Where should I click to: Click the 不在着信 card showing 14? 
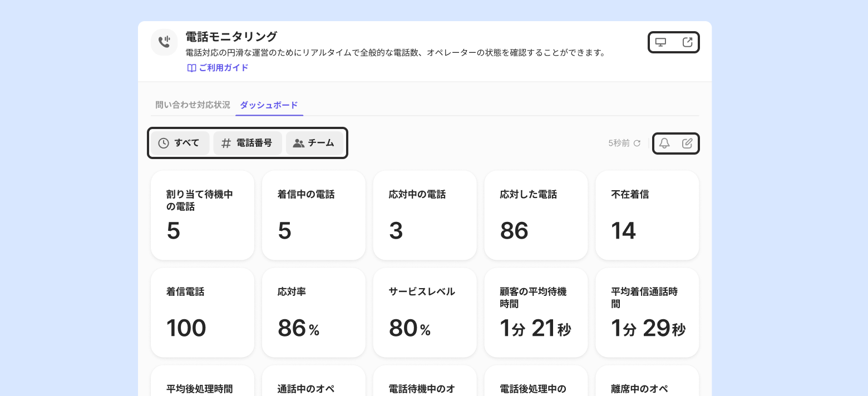pyautogui.click(x=648, y=215)
